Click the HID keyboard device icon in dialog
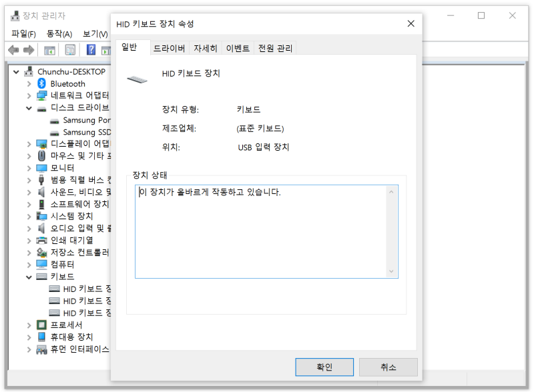This screenshot has width=534, height=392. click(137, 79)
